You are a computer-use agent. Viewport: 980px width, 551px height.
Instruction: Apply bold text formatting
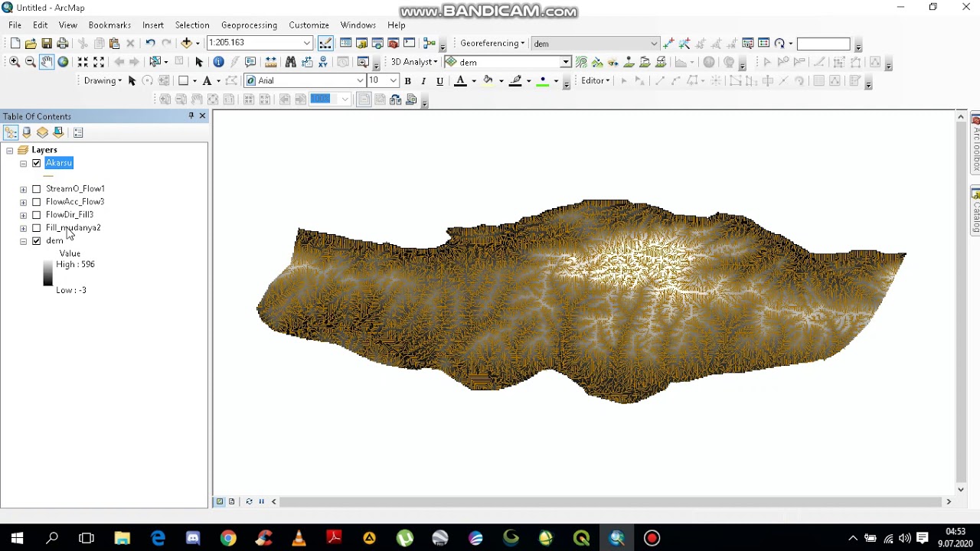pyautogui.click(x=407, y=81)
